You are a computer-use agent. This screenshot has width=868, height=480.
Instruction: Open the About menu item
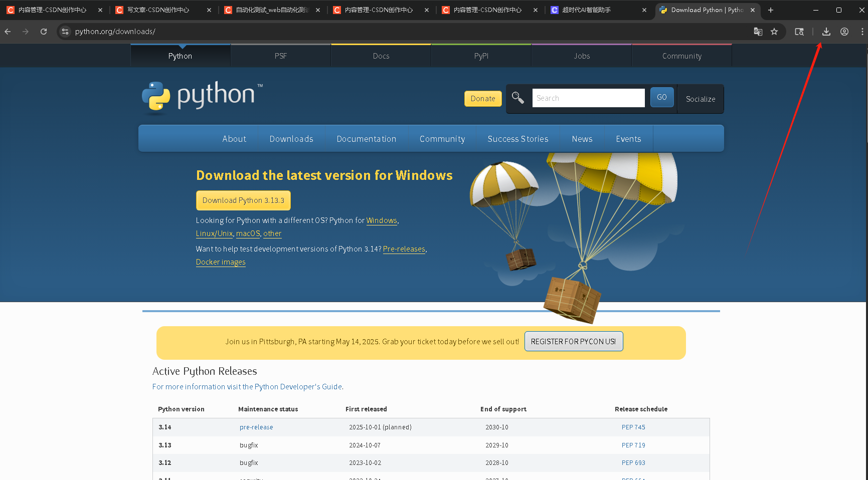point(234,139)
